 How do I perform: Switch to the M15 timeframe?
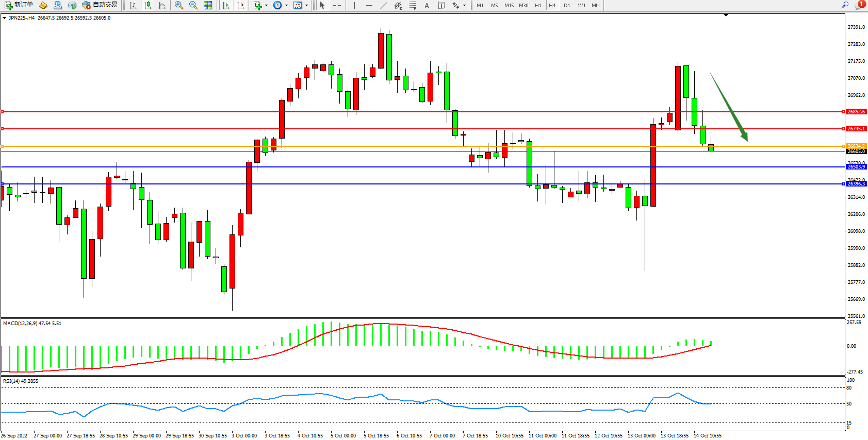tap(509, 5)
